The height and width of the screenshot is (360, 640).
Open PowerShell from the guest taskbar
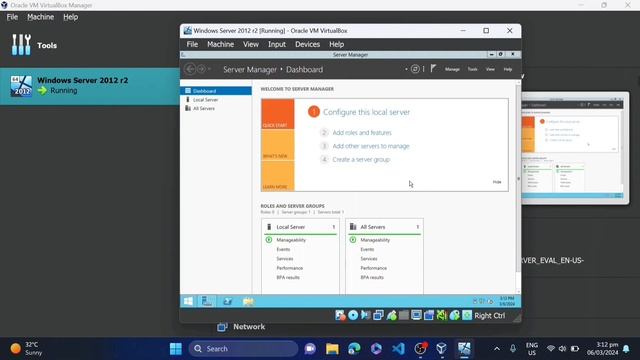coord(228,302)
